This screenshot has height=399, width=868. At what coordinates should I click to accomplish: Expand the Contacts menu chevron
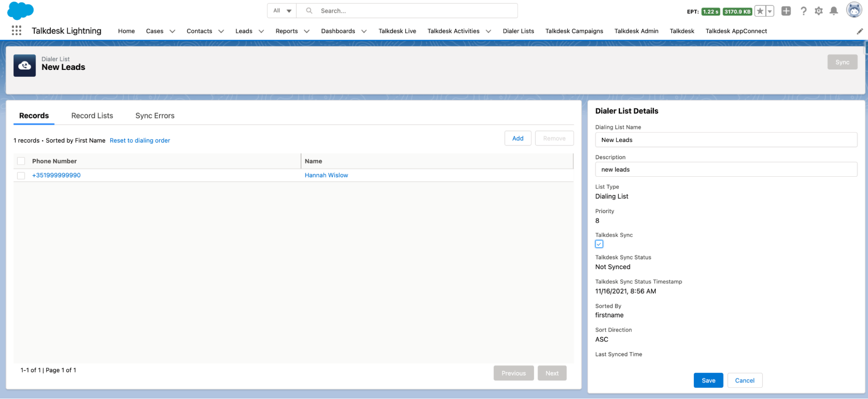(x=221, y=31)
